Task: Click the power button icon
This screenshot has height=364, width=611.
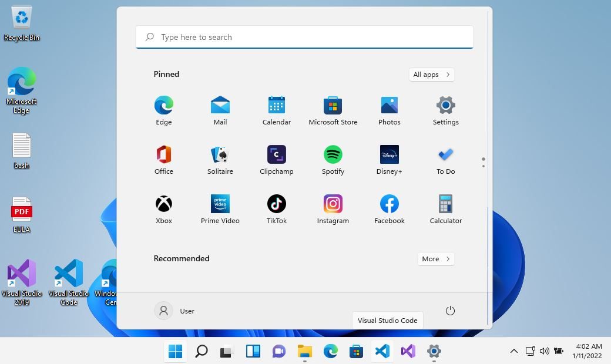Action: tap(450, 311)
